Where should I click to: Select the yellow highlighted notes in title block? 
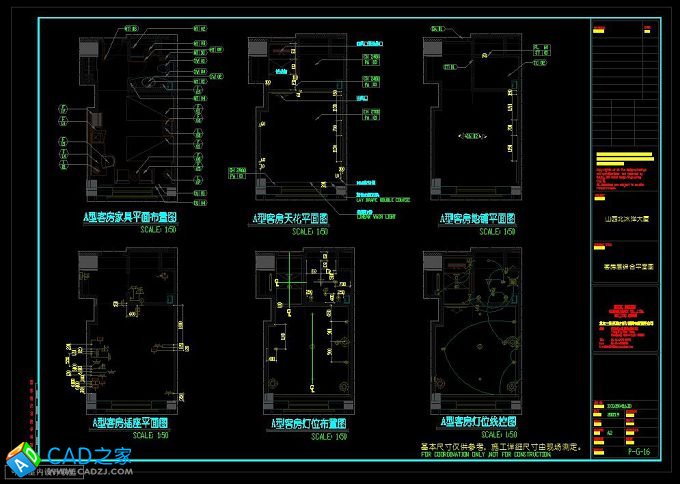click(625, 160)
